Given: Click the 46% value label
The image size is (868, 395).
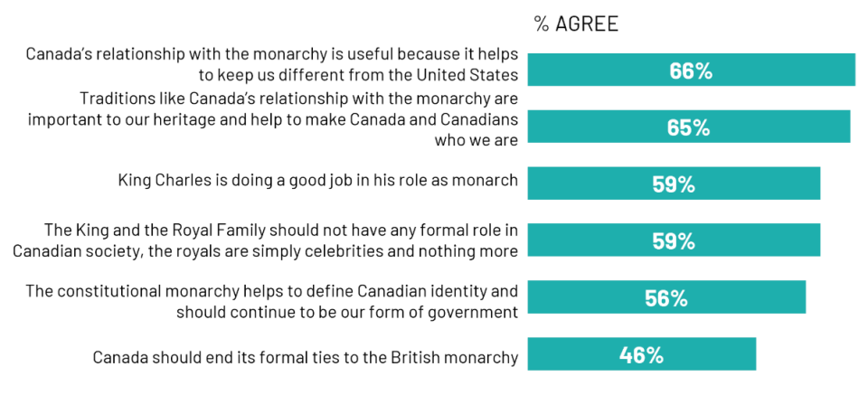Looking at the screenshot, I should tap(641, 355).
